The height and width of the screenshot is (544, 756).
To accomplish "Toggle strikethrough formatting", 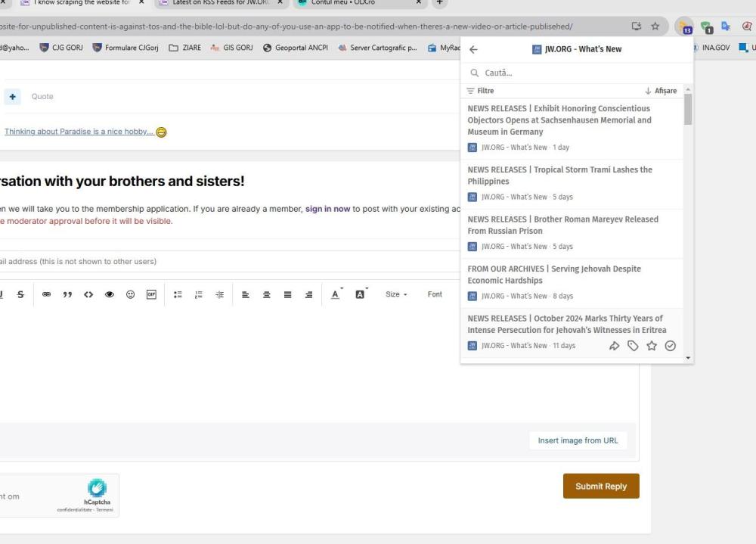I will pyautogui.click(x=20, y=294).
